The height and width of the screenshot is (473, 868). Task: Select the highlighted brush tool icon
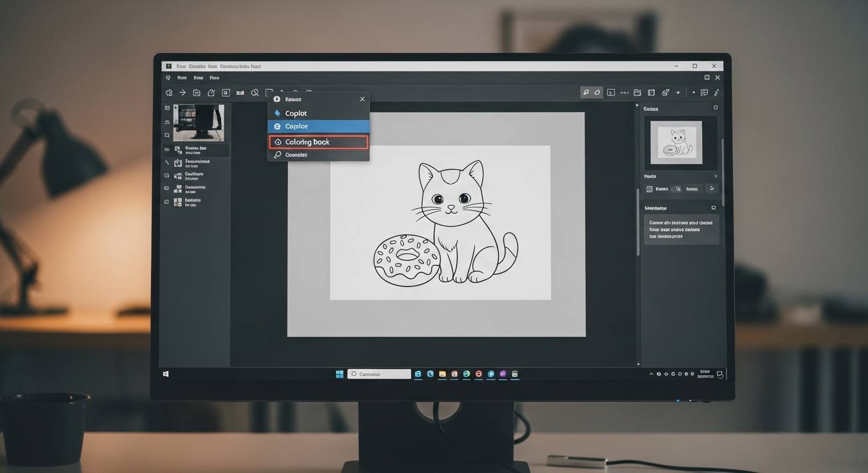[586, 93]
